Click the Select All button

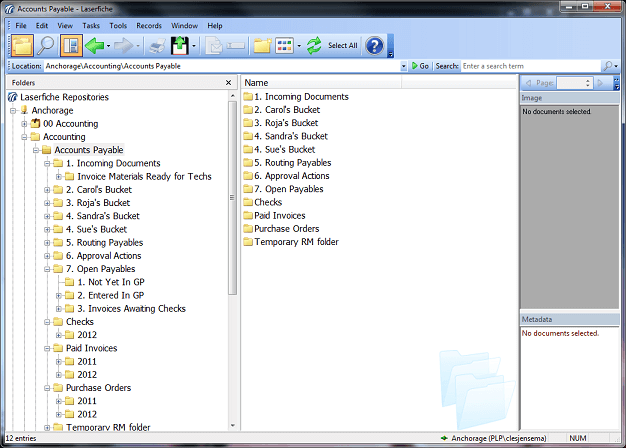click(x=343, y=46)
